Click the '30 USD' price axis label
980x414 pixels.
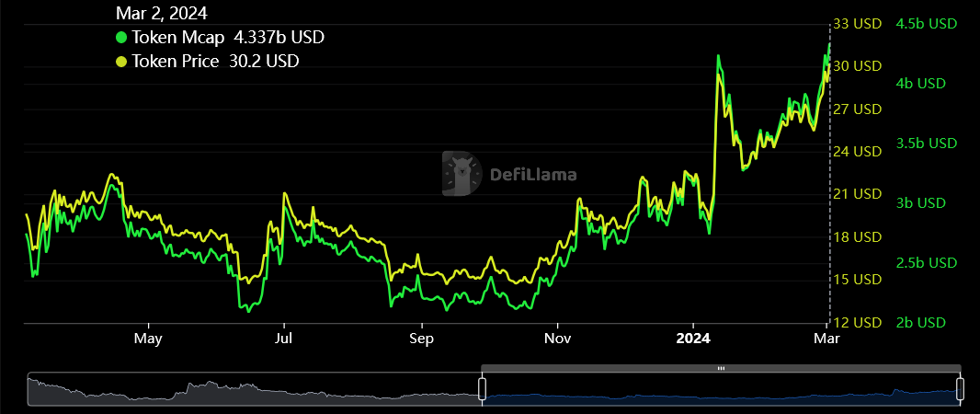pyautogui.click(x=858, y=66)
